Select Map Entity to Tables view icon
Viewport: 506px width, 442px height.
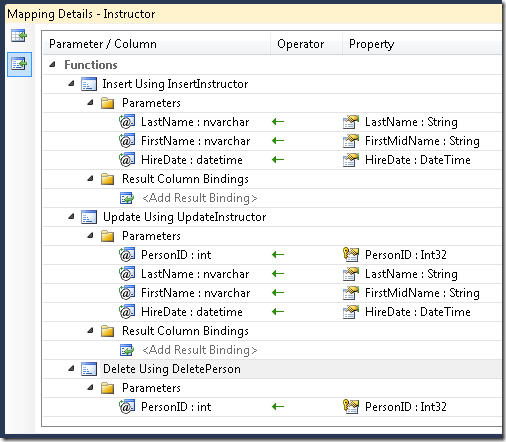19,35
